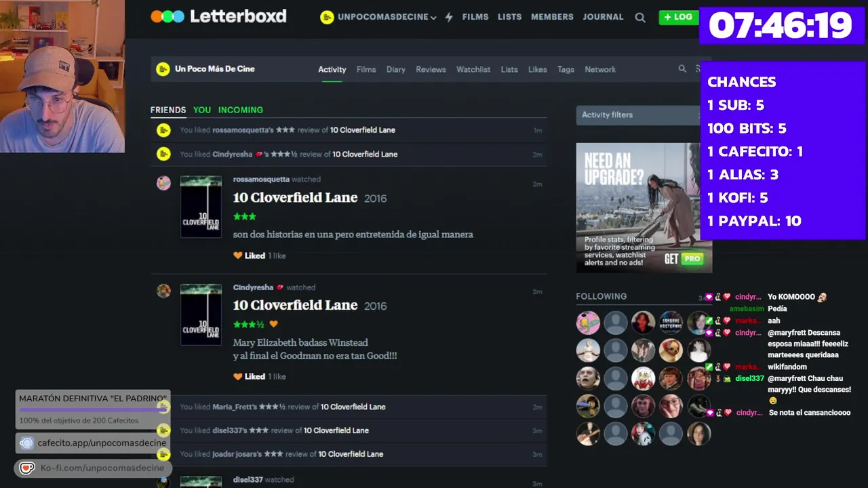Click yellow avatar beside rossamosquetta's liked review row
The image size is (868, 488).
point(163,130)
